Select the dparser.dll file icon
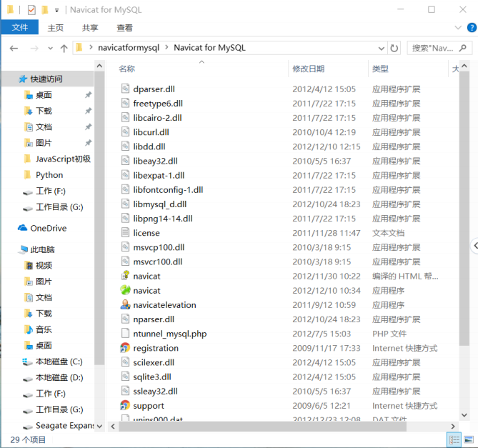Image resolution: width=478 pixels, height=448 pixels. (125, 89)
